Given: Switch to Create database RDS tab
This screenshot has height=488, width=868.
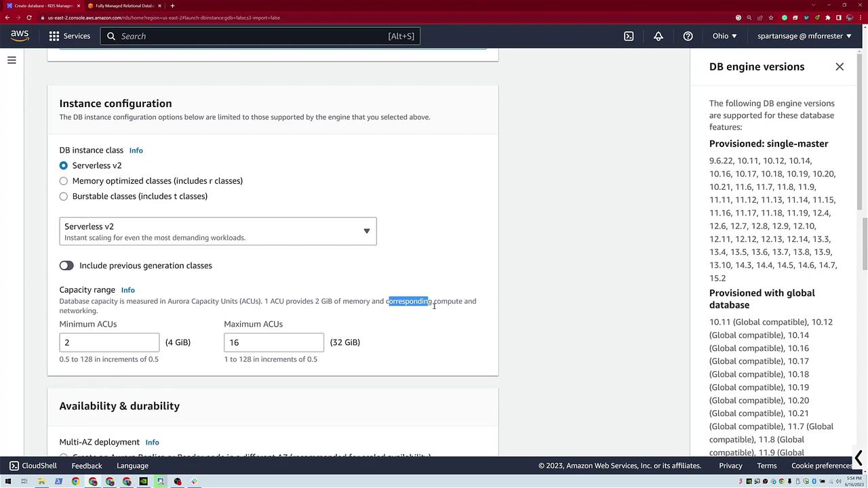Looking at the screenshot, I should (43, 5).
